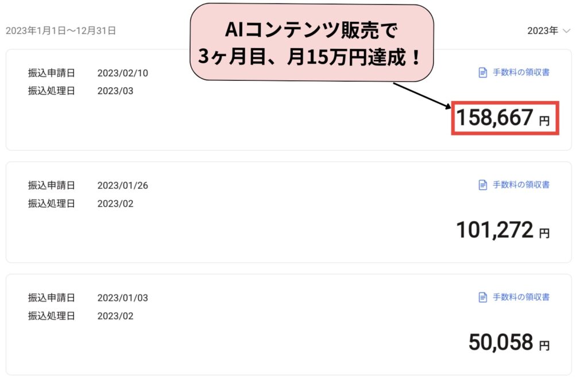Open 手数料の領収書 link for 2023/01/26 transfer
588x385 pixels.
click(x=521, y=185)
